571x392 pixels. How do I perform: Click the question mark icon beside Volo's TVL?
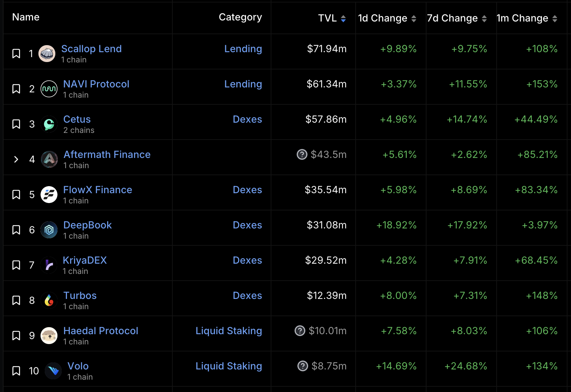pyautogui.click(x=303, y=366)
